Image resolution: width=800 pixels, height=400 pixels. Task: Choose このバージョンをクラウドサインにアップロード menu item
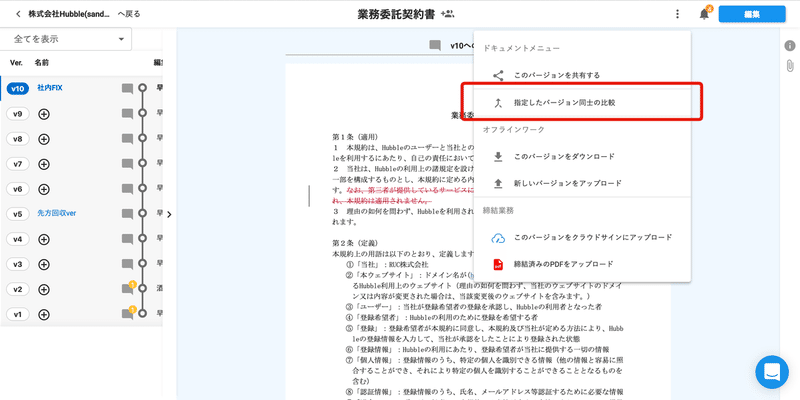point(582,237)
